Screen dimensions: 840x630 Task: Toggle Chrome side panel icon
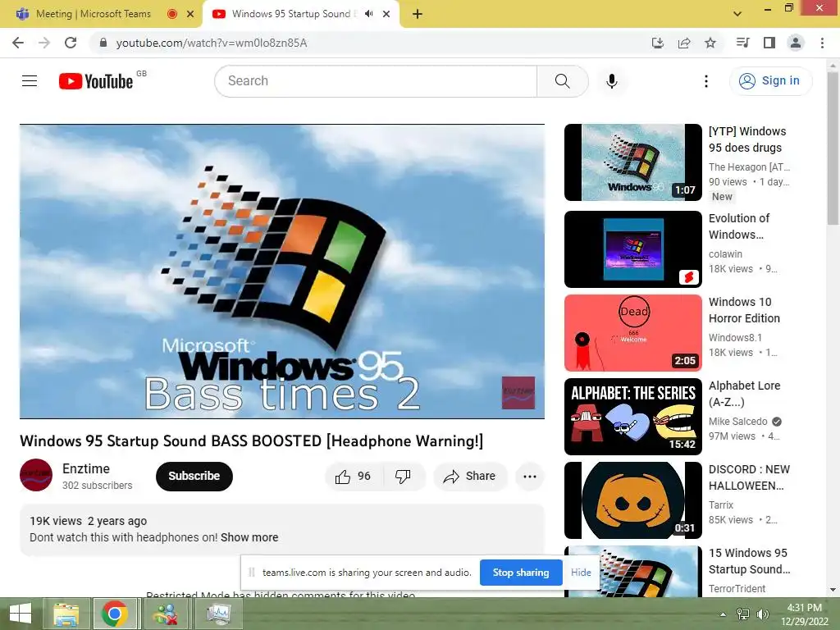tap(769, 43)
